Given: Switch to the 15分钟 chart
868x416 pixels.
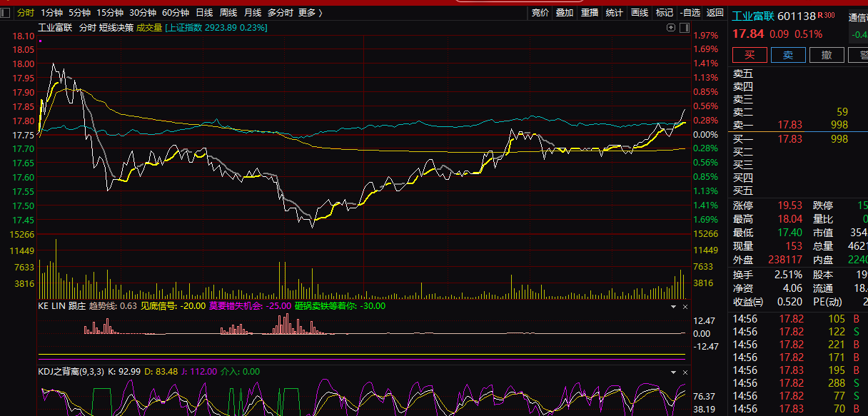Looking at the screenshot, I should point(110,13).
